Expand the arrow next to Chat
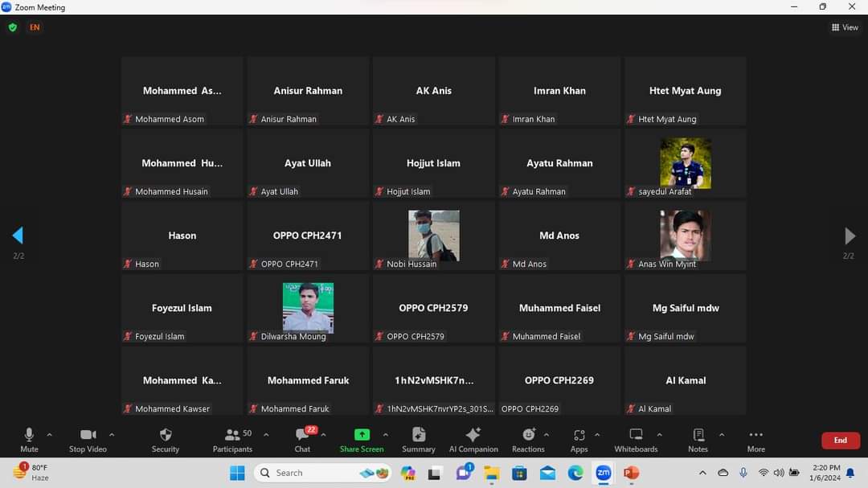This screenshot has width=868, height=488. click(x=323, y=435)
